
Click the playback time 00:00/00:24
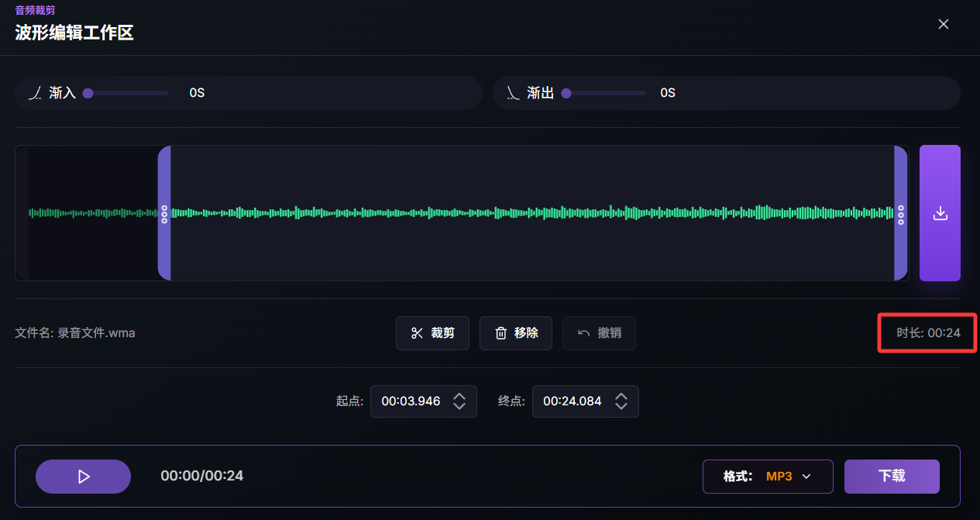[x=202, y=476]
